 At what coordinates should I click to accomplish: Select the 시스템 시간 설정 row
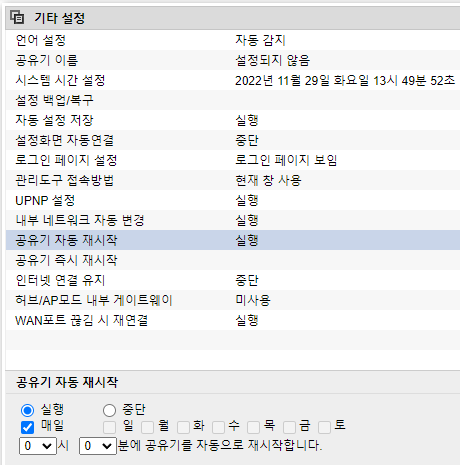coord(233,80)
